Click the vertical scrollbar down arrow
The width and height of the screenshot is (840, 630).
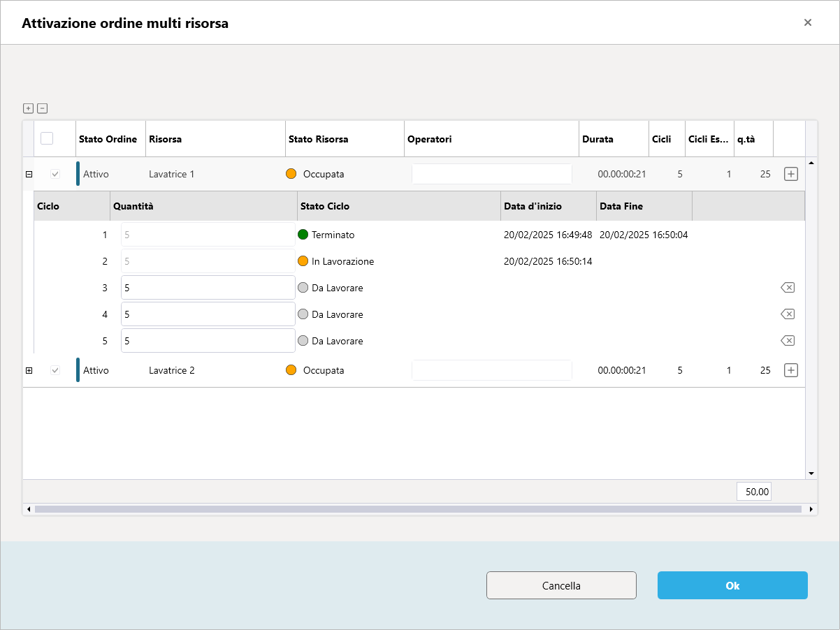(811, 474)
